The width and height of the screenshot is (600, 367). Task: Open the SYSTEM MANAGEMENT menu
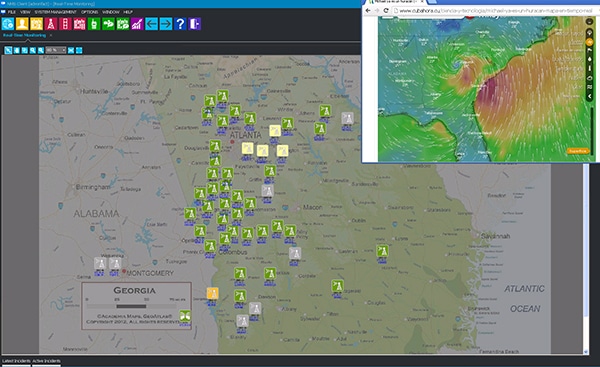(x=55, y=12)
